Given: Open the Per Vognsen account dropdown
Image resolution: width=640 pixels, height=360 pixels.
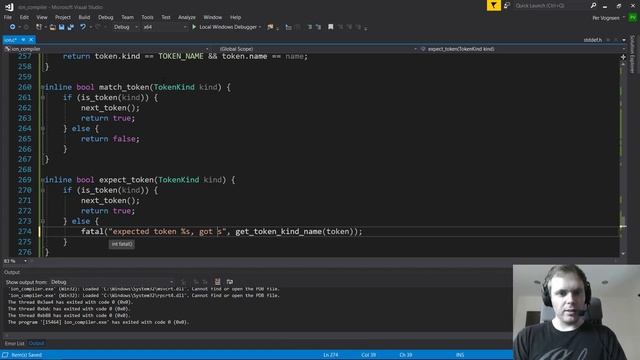Looking at the screenshot, I should pos(609,18).
